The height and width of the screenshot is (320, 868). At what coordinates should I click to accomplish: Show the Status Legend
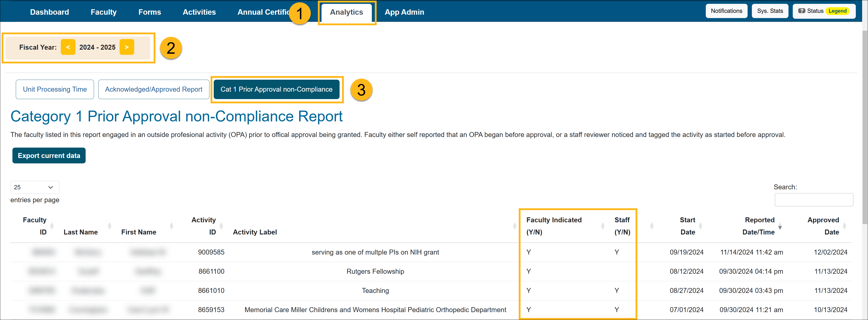[824, 11]
